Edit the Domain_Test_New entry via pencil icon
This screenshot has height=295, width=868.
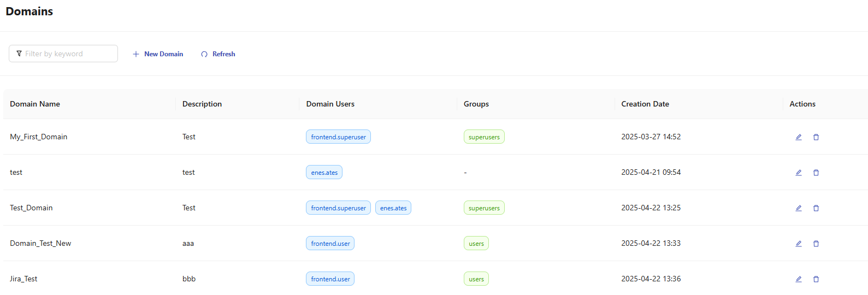[x=798, y=244]
